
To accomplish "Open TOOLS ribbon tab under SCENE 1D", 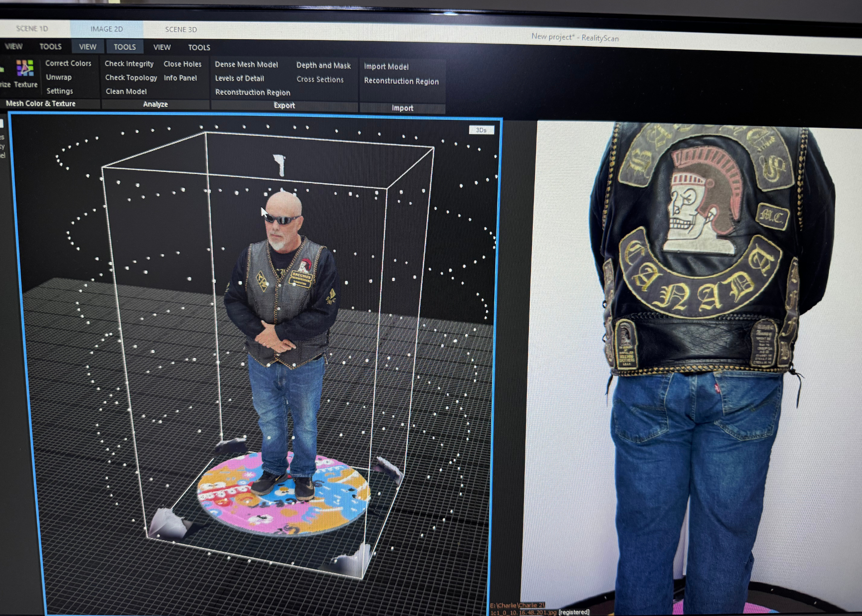I will pos(50,47).
